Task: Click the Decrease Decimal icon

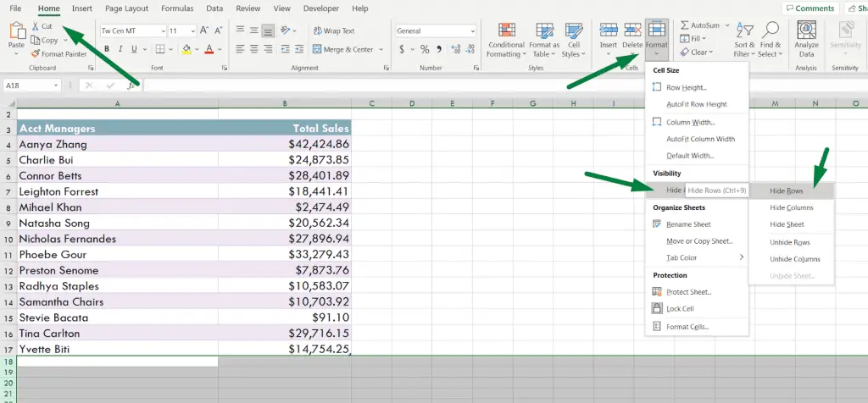Action: 470,49
